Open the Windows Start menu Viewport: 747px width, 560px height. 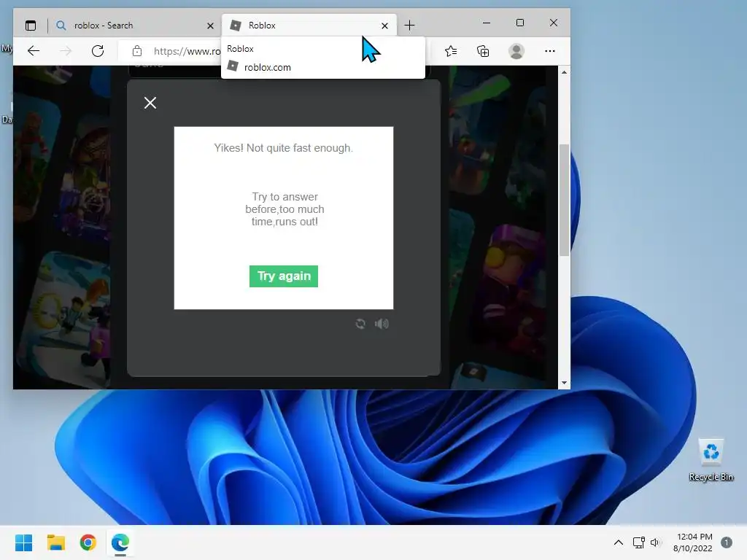[x=23, y=542]
